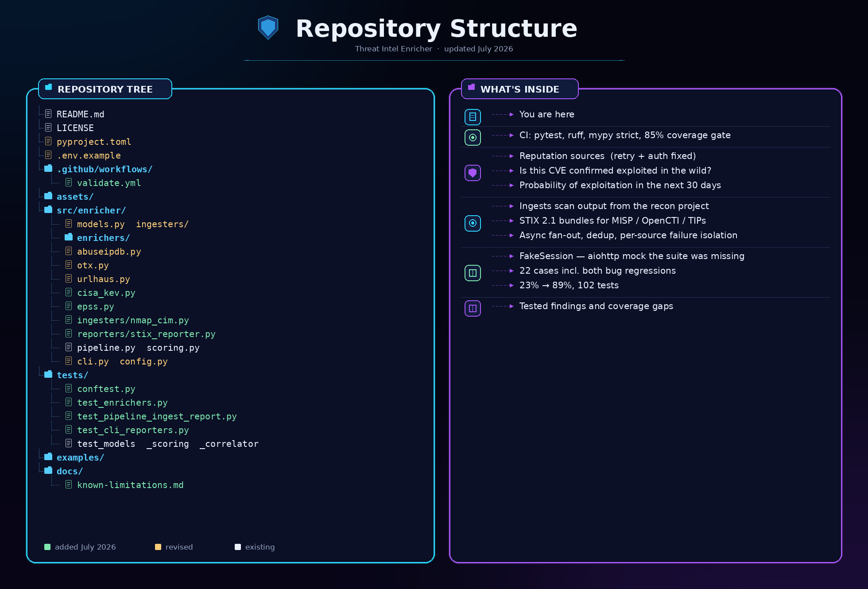Screen dimensions: 868x589
Task: Collapse the src/enricher/ folder label
Action: point(91,210)
